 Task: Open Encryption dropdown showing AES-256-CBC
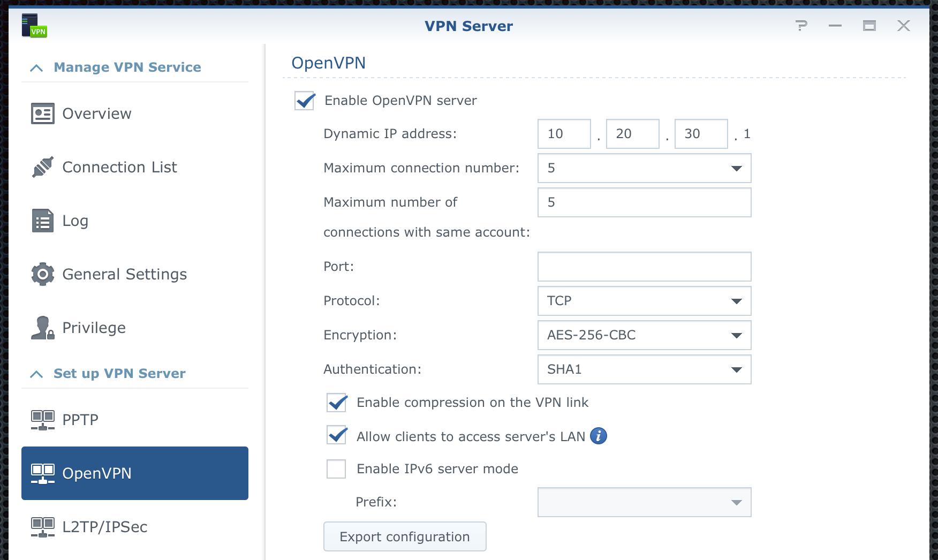(x=645, y=335)
